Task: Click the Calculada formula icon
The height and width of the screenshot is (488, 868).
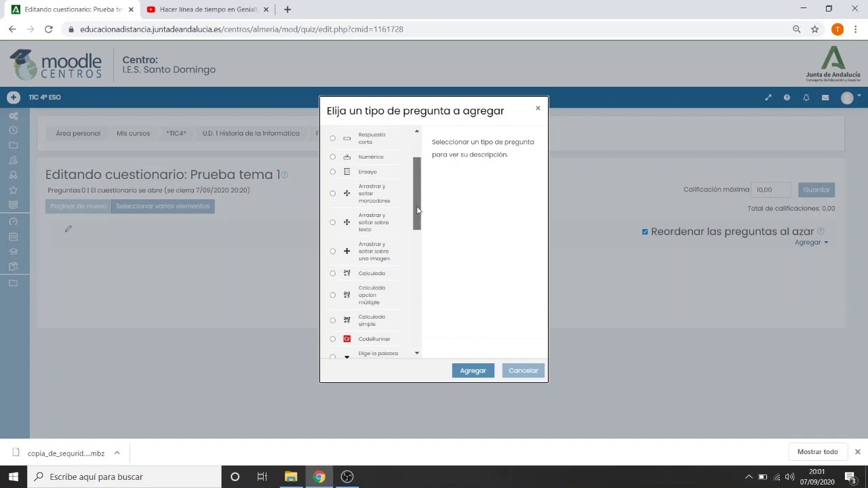Action: pos(347,273)
